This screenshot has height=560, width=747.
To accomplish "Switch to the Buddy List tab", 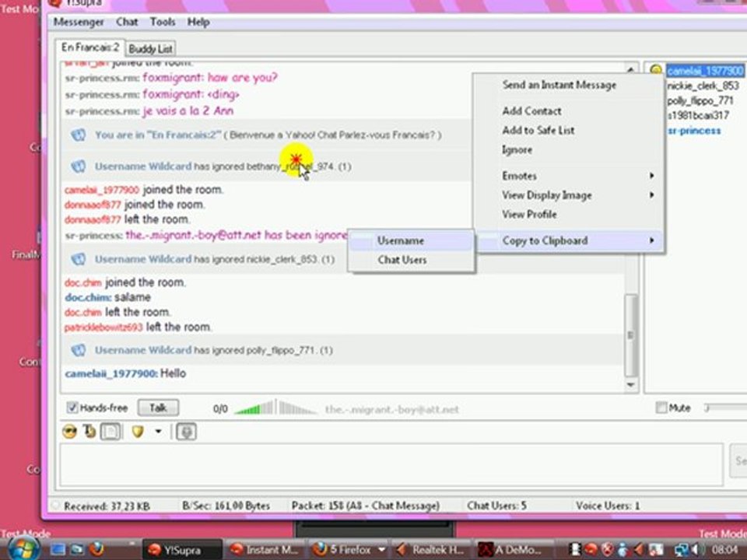I will pos(150,48).
